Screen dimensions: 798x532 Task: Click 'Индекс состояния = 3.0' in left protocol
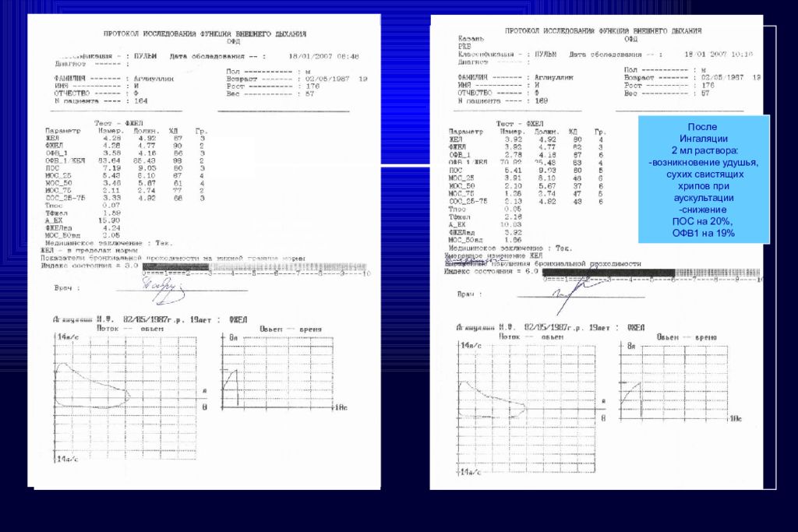[x=89, y=266]
